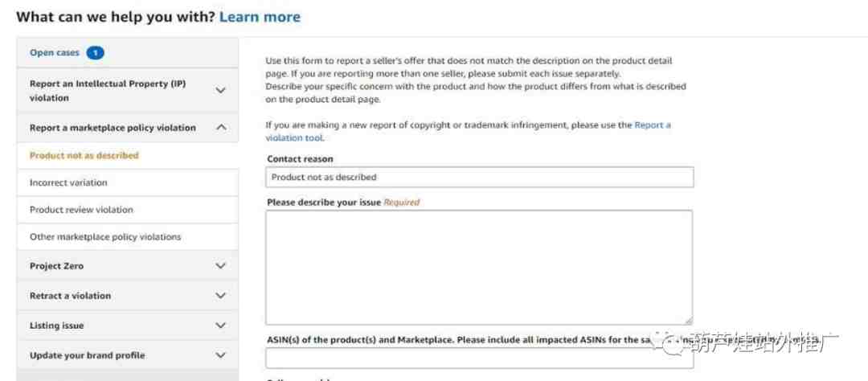
Task: Collapse Report a marketplace policy violation section
Action: 220,127
